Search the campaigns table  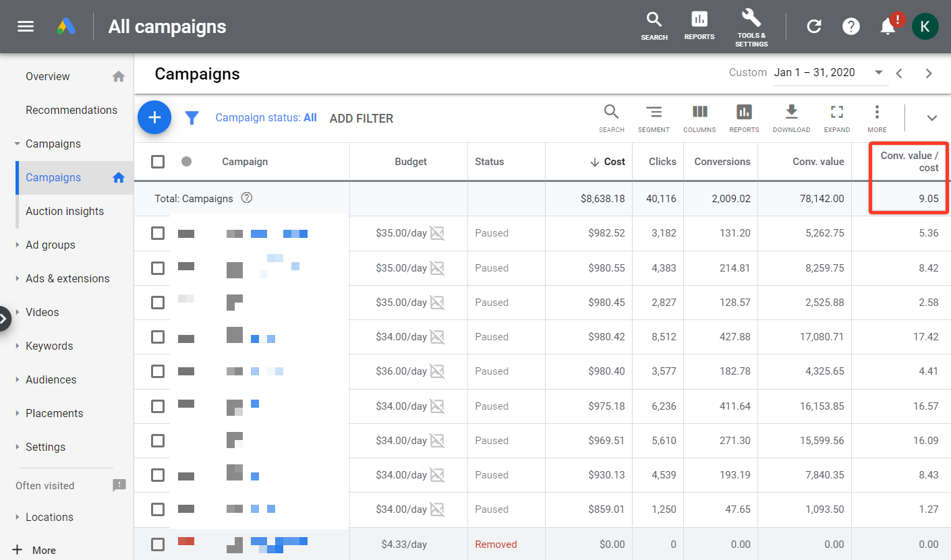(612, 118)
